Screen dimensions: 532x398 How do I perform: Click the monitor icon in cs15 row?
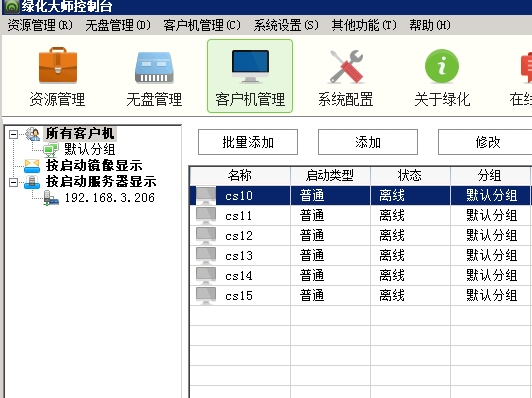[x=206, y=296]
